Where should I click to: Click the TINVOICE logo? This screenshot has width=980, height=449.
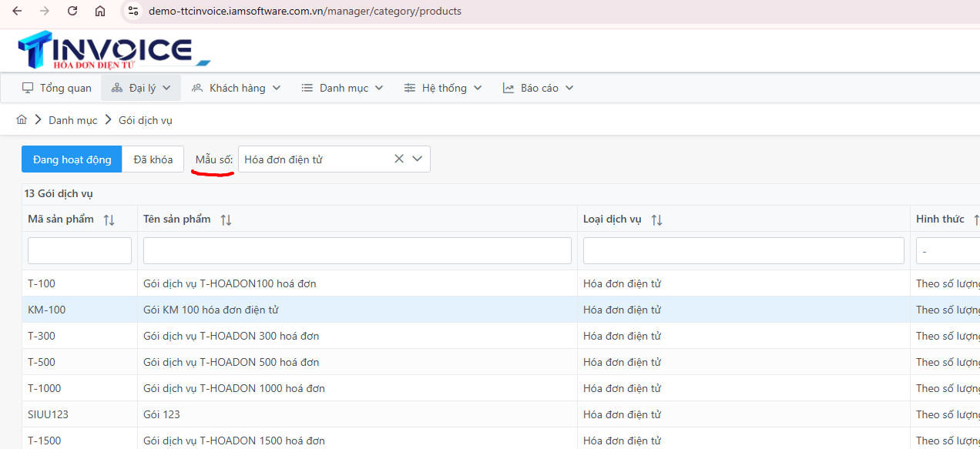pyautogui.click(x=113, y=51)
